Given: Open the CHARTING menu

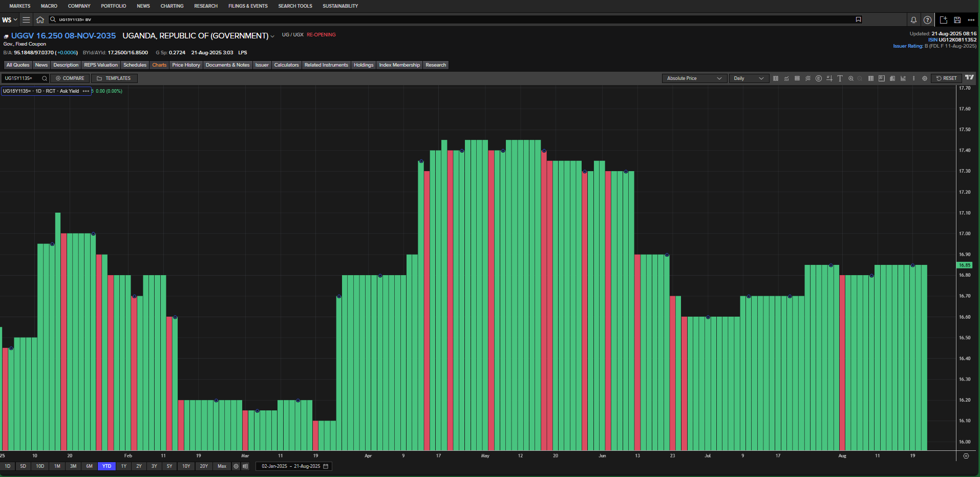Looking at the screenshot, I should (172, 6).
